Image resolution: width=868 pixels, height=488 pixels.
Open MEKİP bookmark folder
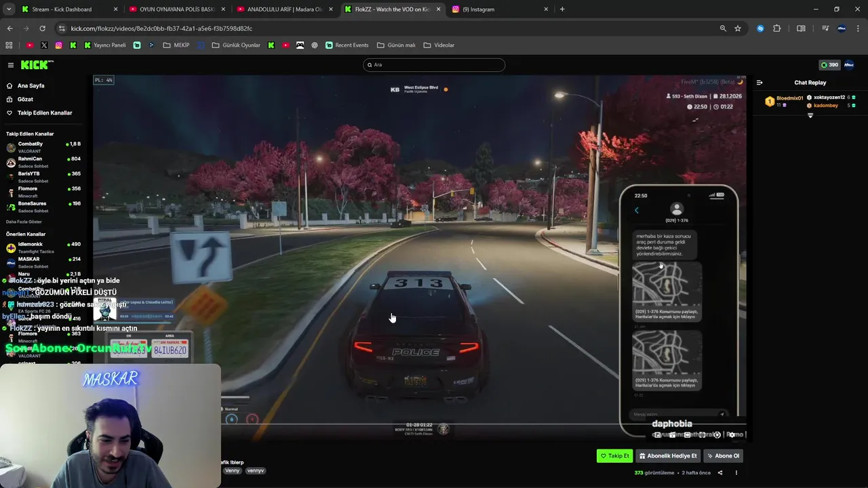point(177,45)
